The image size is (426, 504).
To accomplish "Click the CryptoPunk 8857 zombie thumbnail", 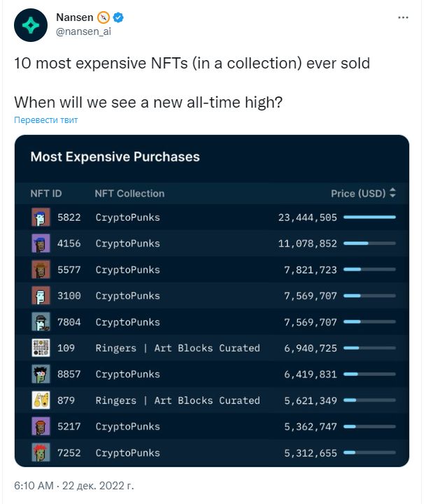I will 41,374.
